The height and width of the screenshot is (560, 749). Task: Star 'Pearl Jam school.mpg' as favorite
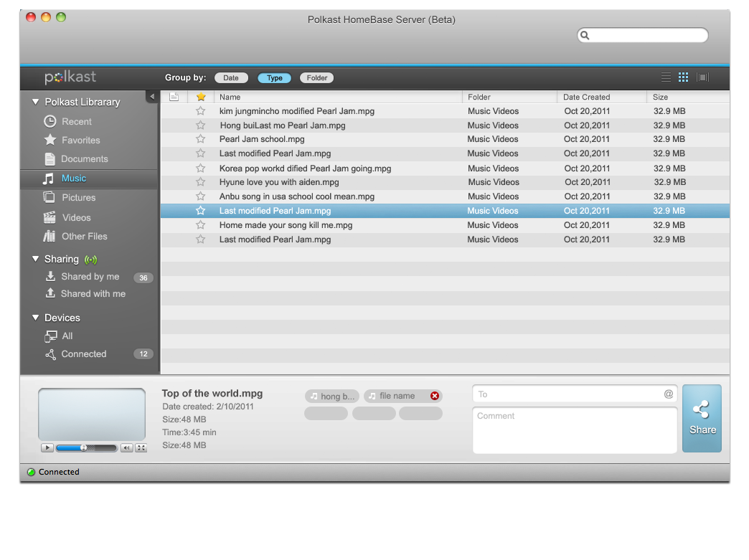tap(201, 139)
